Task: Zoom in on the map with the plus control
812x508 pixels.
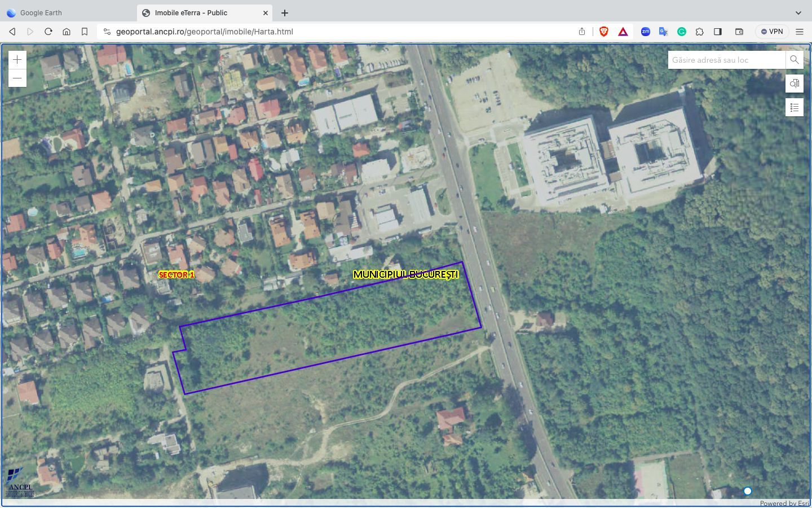Action: click(17, 59)
